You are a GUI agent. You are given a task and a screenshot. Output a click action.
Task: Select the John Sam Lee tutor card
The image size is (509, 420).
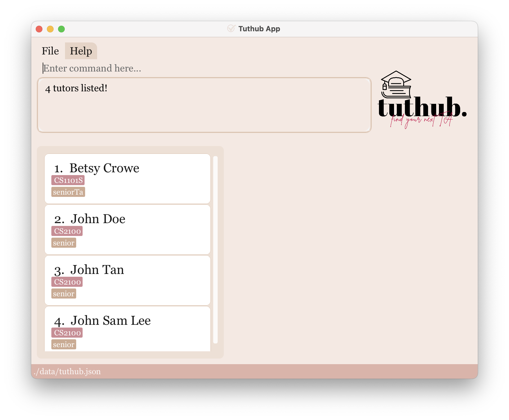click(x=128, y=329)
